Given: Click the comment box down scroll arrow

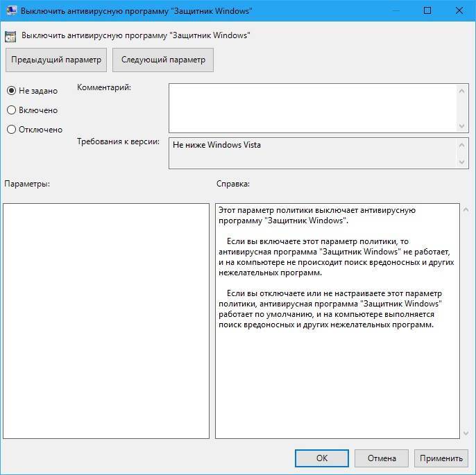Looking at the screenshot, I should tap(461, 126).
